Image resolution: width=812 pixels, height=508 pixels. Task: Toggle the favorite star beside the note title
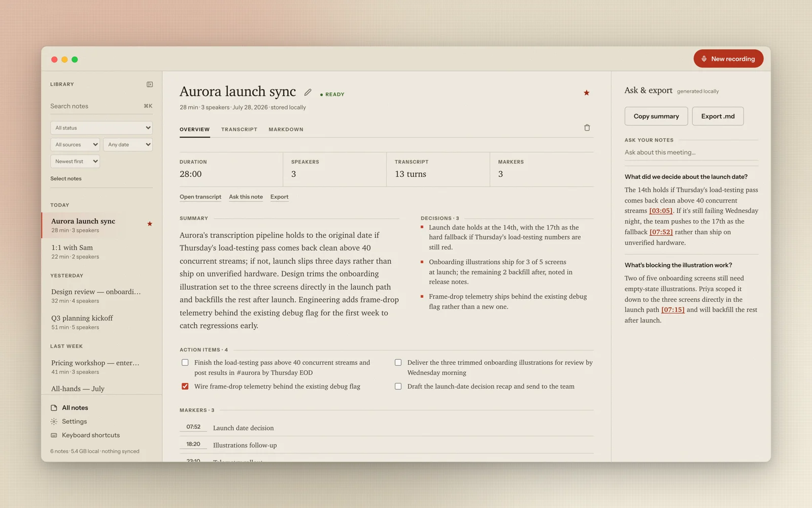pyautogui.click(x=587, y=92)
